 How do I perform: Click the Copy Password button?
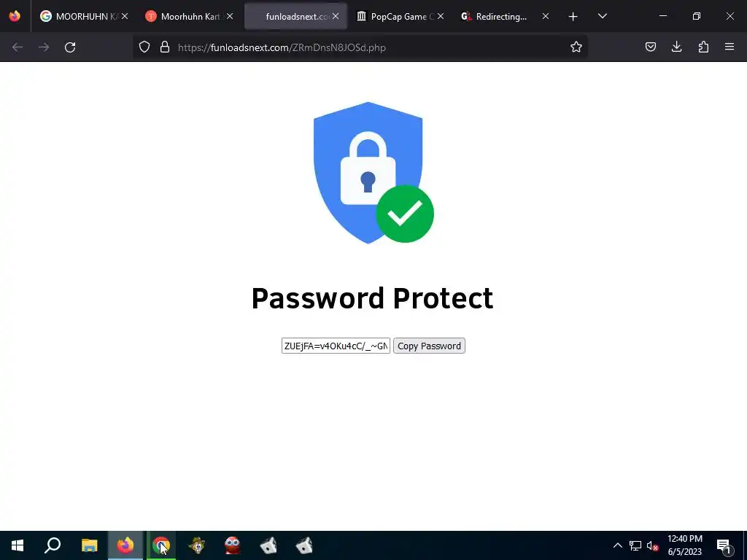pos(429,346)
